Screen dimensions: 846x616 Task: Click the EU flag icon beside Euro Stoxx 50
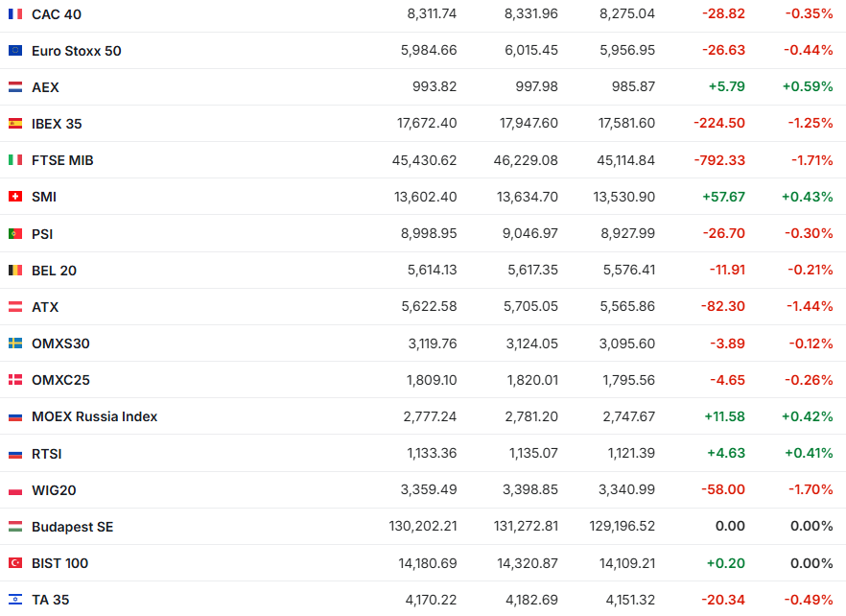(x=15, y=50)
